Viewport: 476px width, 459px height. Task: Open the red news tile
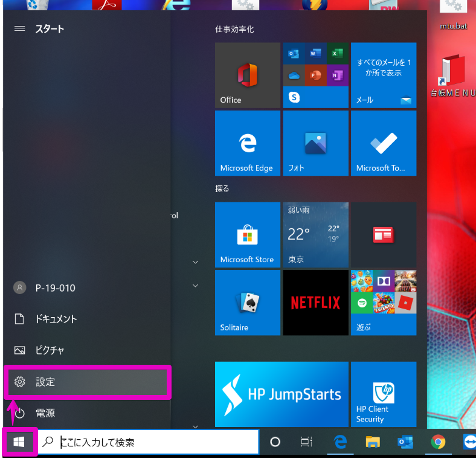pos(384,235)
